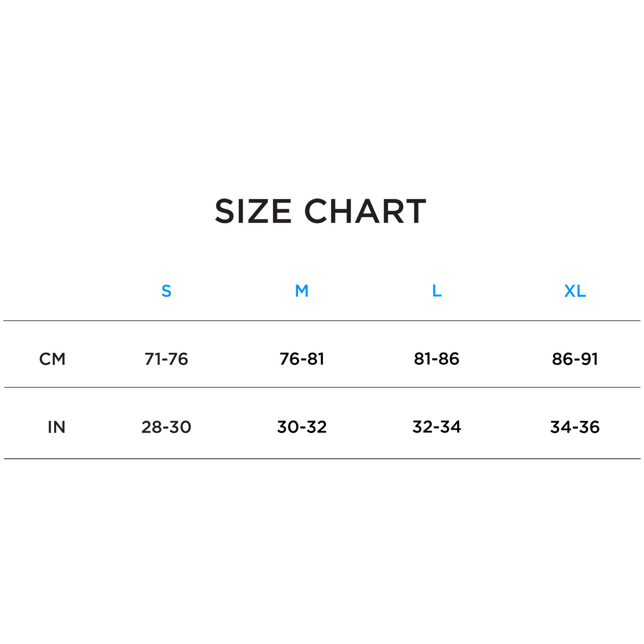Click the bottom border line under the IN row
The height and width of the screenshot is (644, 644).
(x=322, y=459)
